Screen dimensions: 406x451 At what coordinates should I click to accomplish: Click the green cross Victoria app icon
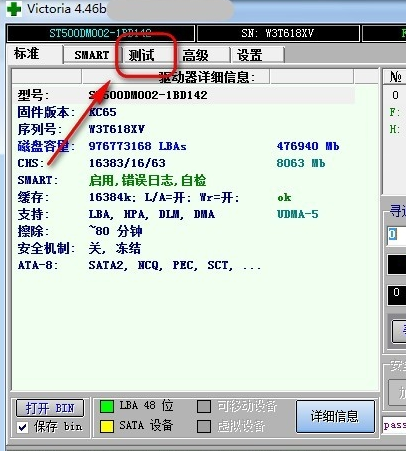(14, 9)
